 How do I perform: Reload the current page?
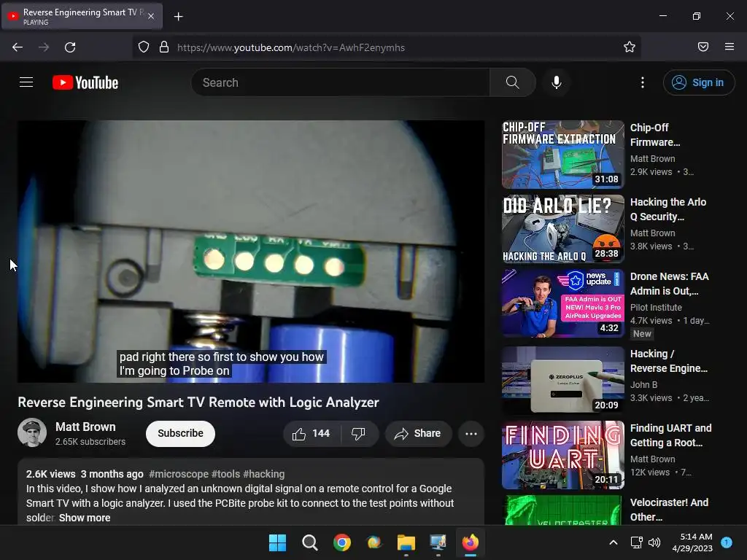click(70, 47)
